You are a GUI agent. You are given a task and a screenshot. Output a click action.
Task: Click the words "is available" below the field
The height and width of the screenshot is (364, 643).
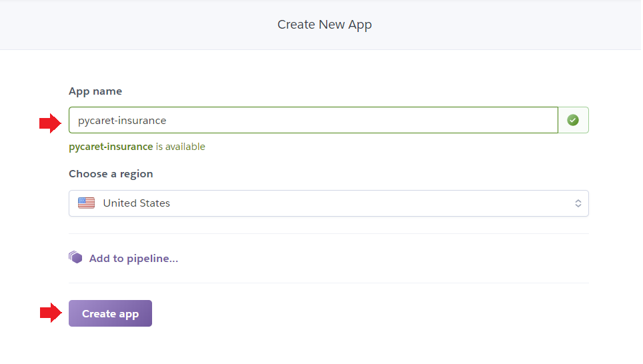[180, 147]
